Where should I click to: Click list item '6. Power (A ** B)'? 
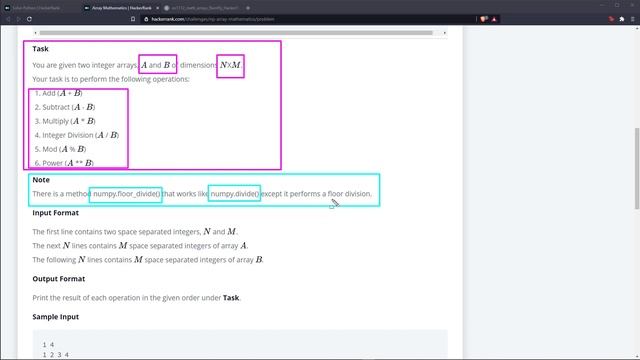[x=64, y=163]
